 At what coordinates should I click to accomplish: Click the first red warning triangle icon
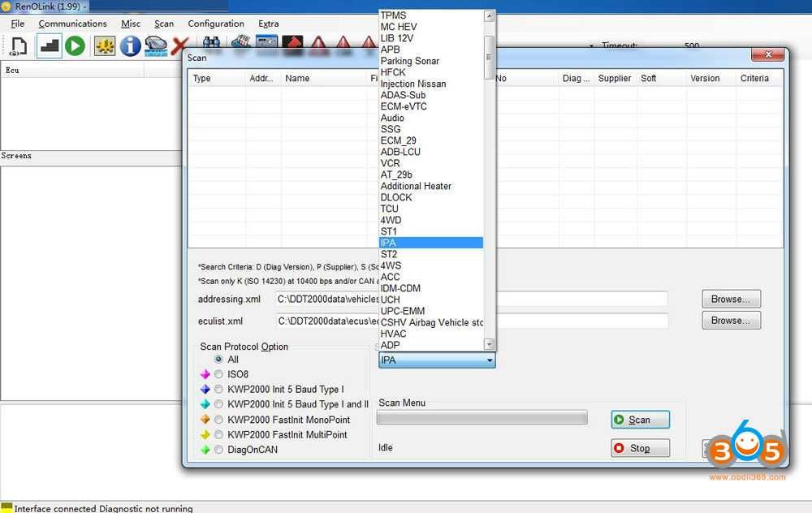(x=318, y=42)
